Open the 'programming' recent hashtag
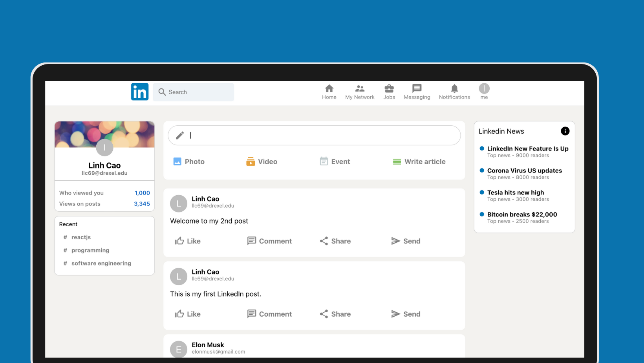 point(90,250)
